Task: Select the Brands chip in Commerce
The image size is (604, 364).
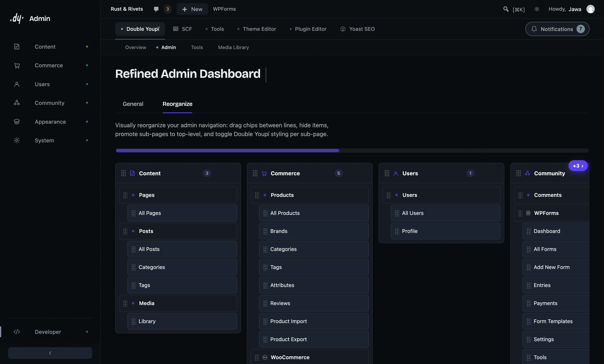Action: point(314,231)
